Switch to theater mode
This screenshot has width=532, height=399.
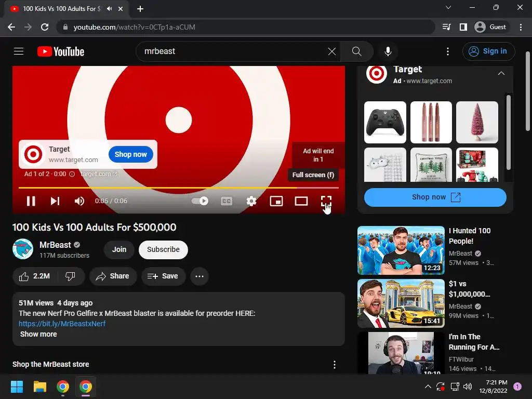pos(301,201)
